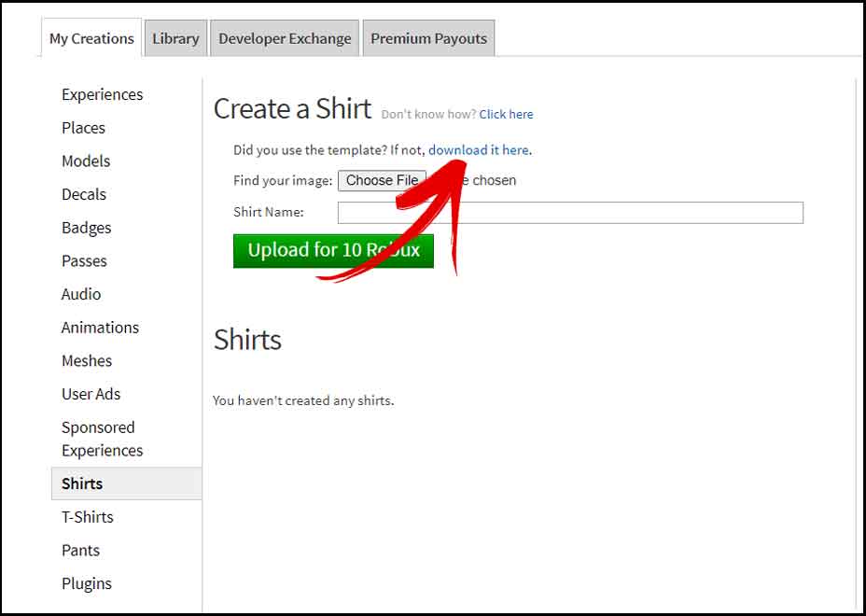Select User Ads from the sidebar
Image resolution: width=866 pixels, height=616 pixels.
point(91,394)
